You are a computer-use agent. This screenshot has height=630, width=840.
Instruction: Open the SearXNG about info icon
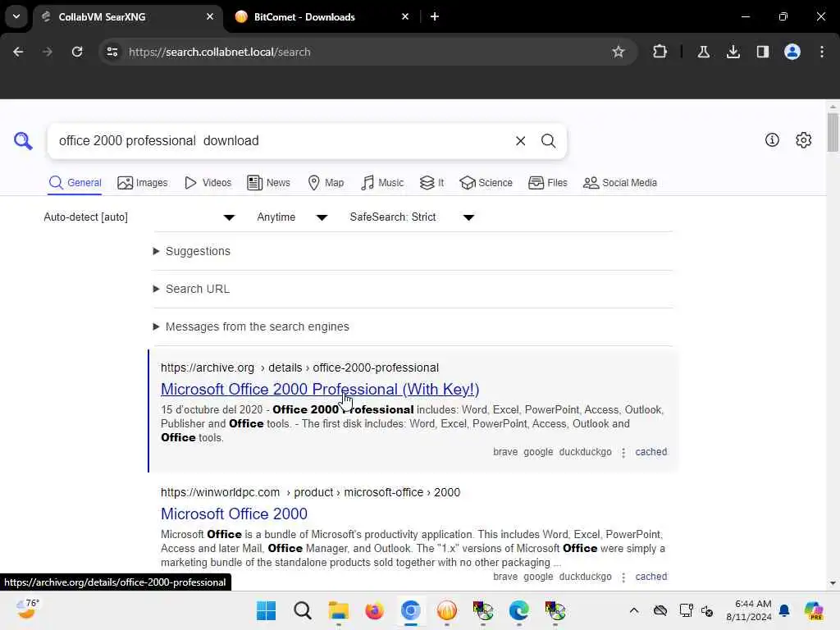click(772, 139)
